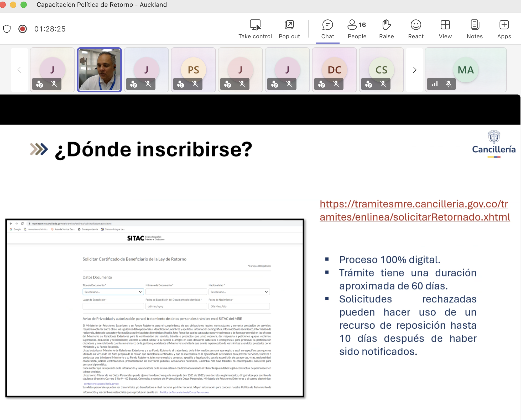
Task: Click the Correspondencia bookmark in slide
Action: point(88,229)
